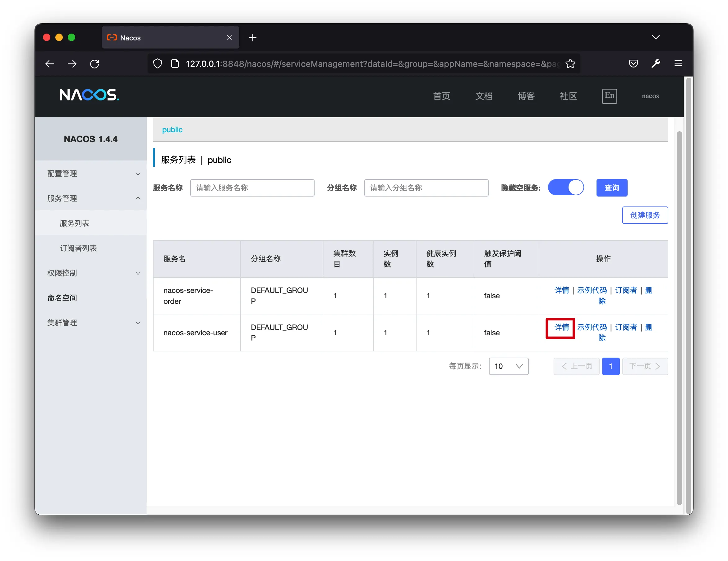Switch language with the En button
728x561 pixels.
click(609, 96)
